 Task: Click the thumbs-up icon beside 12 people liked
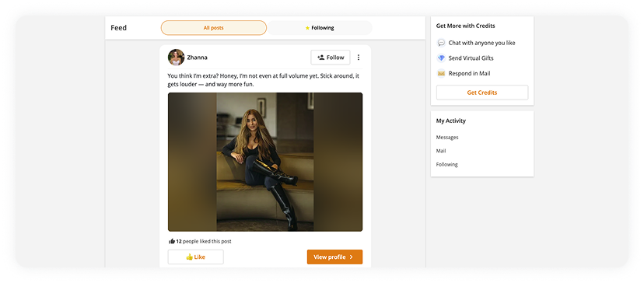[x=172, y=242]
